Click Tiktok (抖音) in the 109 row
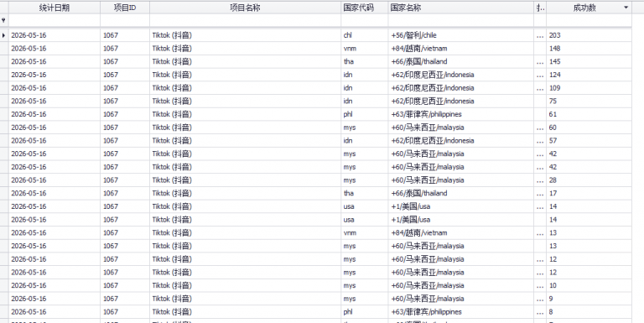This screenshot has width=644, height=323. click(245, 88)
